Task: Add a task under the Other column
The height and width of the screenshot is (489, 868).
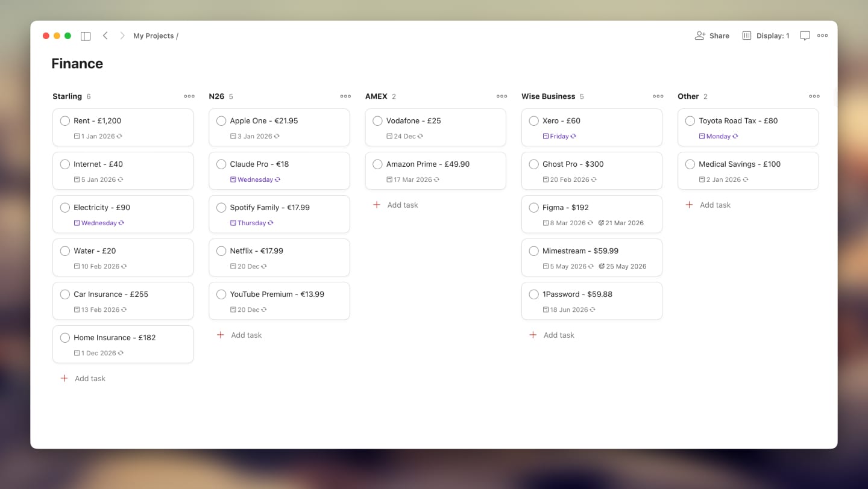Action: pyautogui.click(x=708, y=205)
